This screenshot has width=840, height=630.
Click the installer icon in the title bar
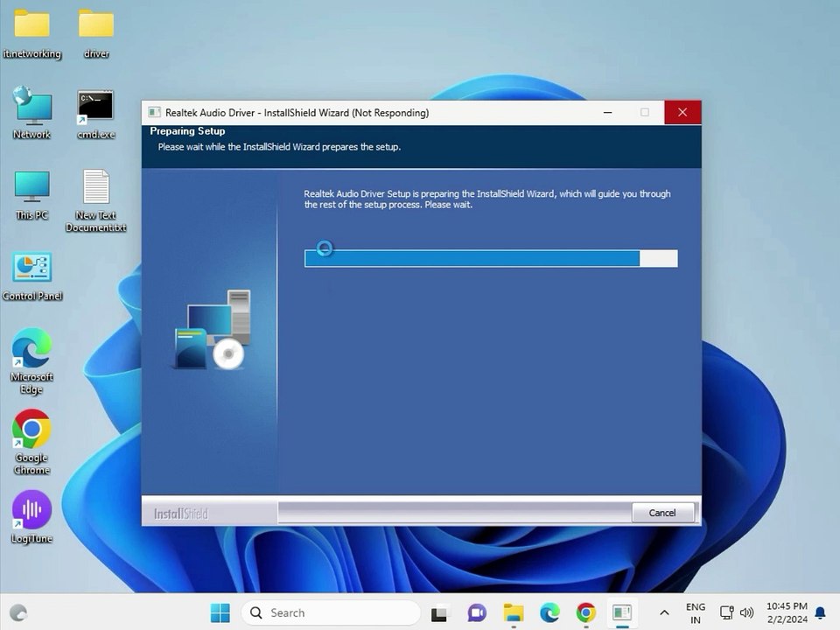155,113
